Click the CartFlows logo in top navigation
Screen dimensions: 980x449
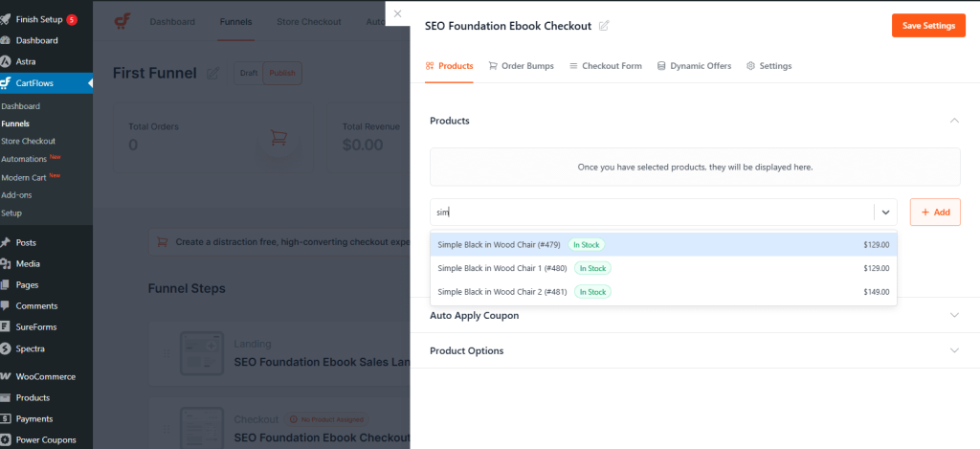[122, 21]
